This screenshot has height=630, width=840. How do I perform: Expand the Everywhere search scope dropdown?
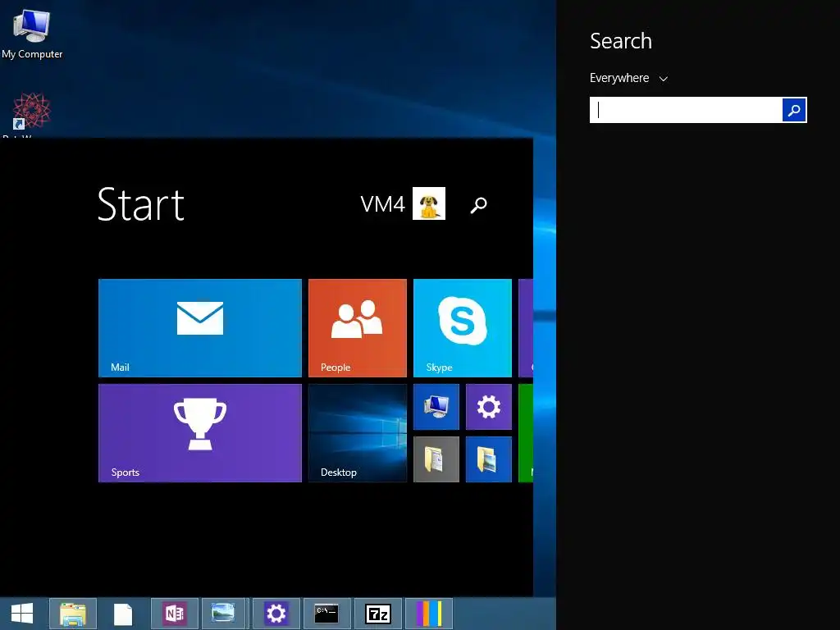click(629, 78)
